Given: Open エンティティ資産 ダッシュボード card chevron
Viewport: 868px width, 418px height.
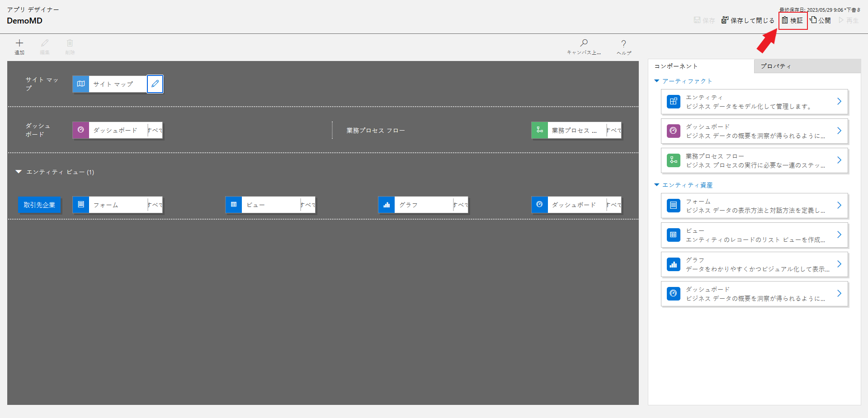Looking at the screenshot, I should (x=839, y=293).
